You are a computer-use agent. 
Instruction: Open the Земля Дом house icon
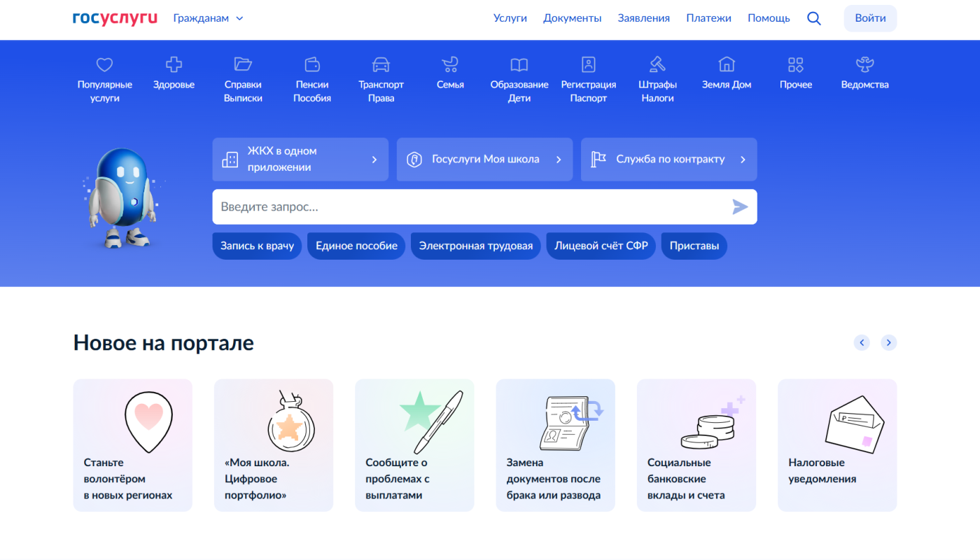pyautogui.click(x=727, y=65)
